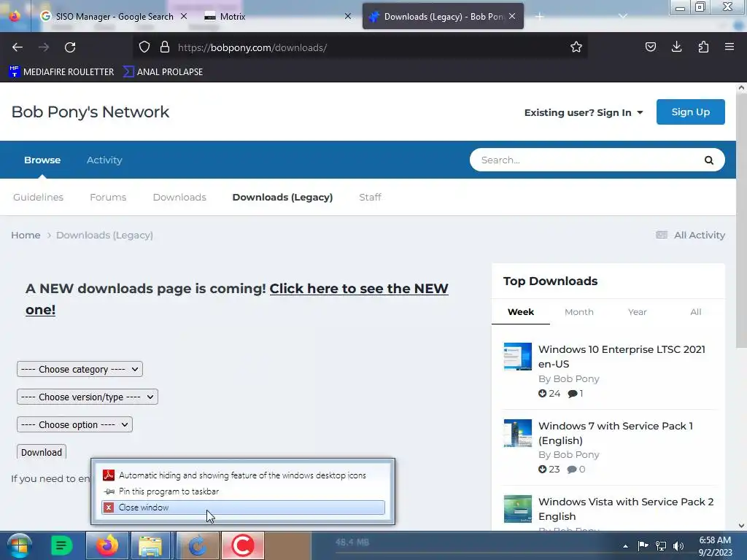Open the volume speaker tray icon
This screenshot has height=560, width=747.
click(x=678, y=546)
